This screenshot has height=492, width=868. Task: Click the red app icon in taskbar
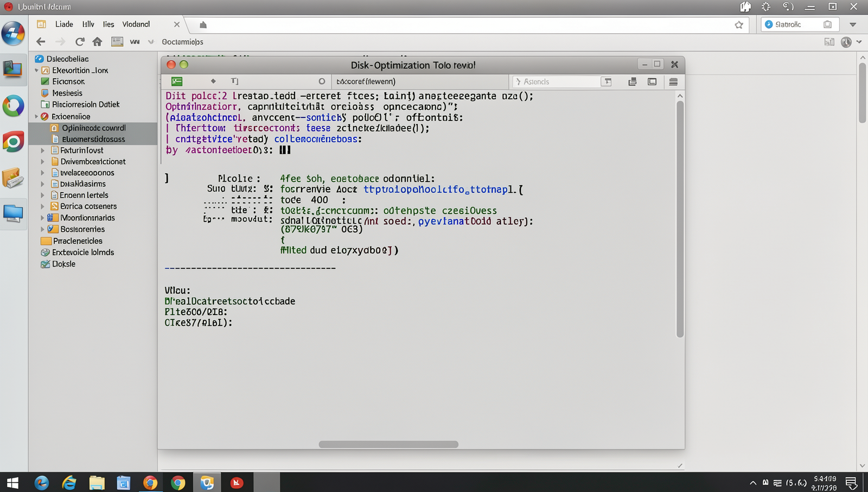point(237,482)
